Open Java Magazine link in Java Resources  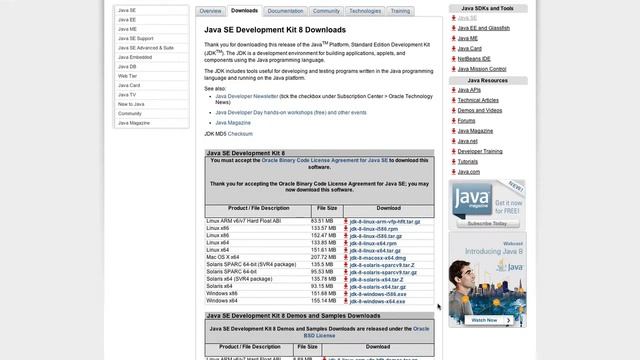pyautogui.click(x=475, y=131)
